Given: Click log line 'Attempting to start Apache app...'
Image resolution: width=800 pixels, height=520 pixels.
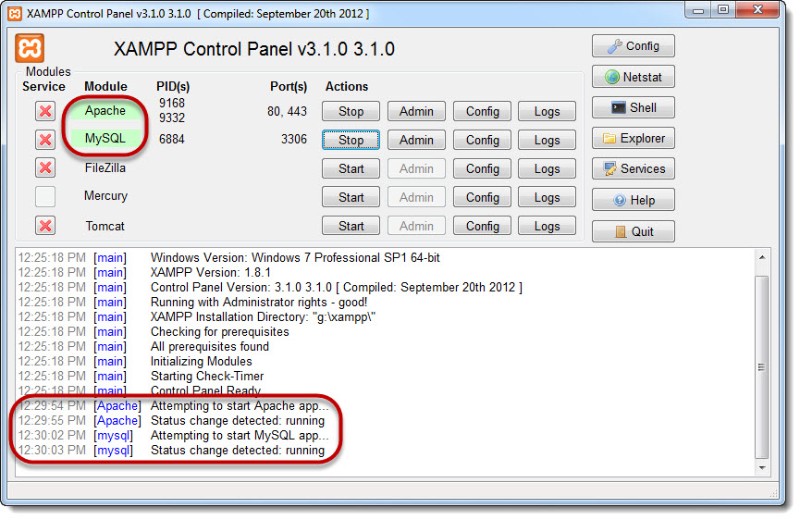Looking at the screenshot, I should 240,406.
